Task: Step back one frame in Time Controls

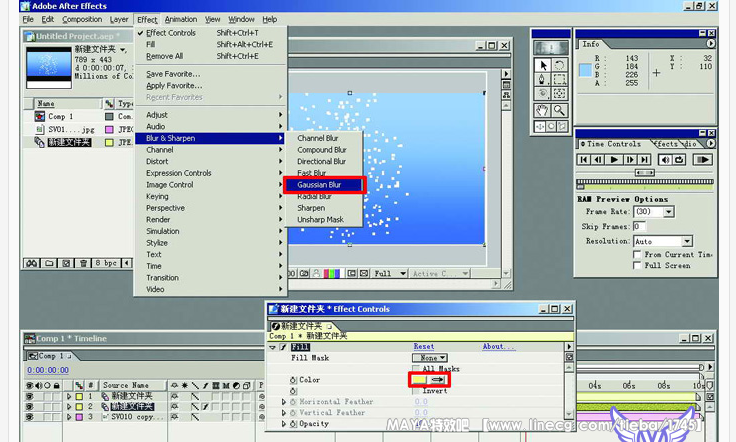Action: pyautogui.click(x=598, y=160)
